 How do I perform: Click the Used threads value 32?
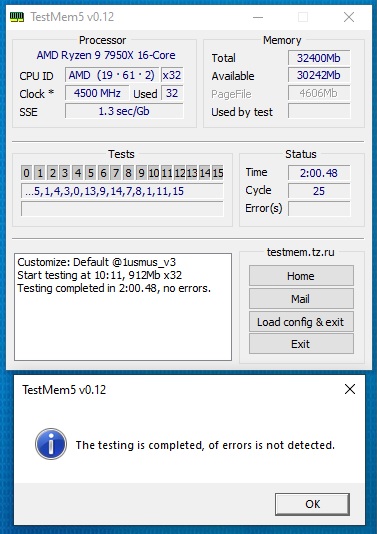pos(172,93)
